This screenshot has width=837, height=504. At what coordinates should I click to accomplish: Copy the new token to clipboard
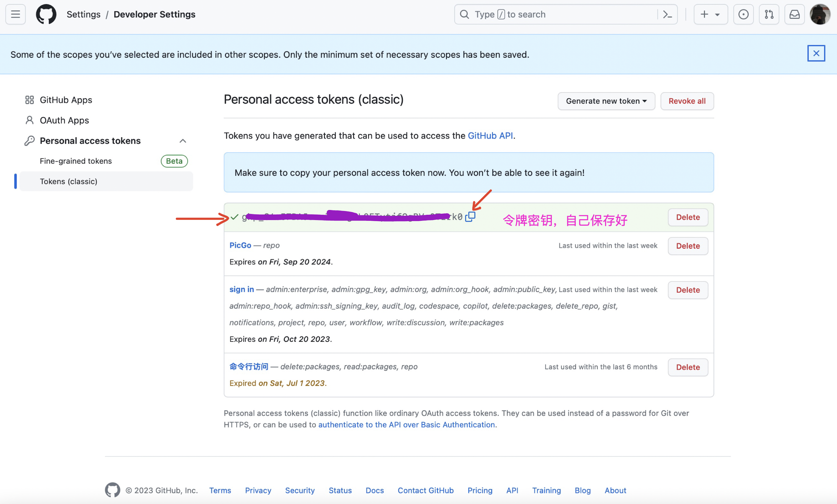[x=470, y=217]
